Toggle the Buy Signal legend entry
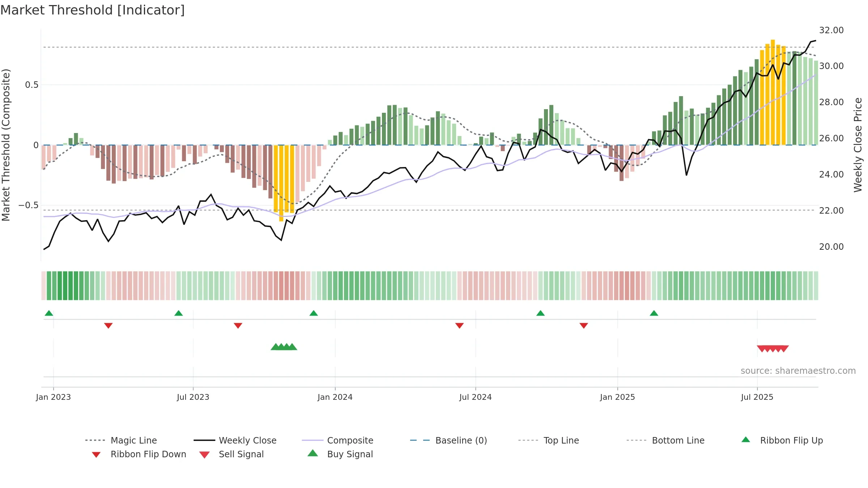This screenshot has width=868, height=488. 340,454
